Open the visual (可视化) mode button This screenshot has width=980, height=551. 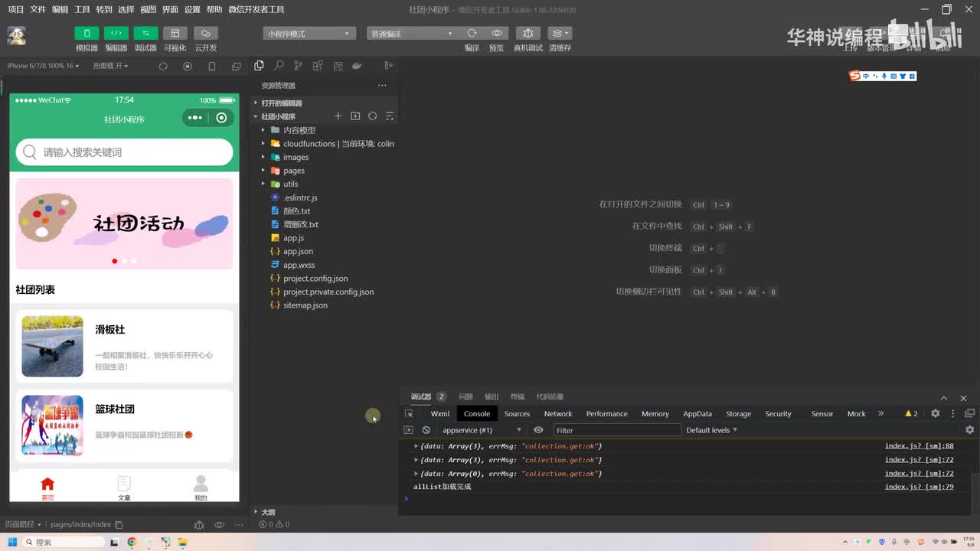(175, 33)
